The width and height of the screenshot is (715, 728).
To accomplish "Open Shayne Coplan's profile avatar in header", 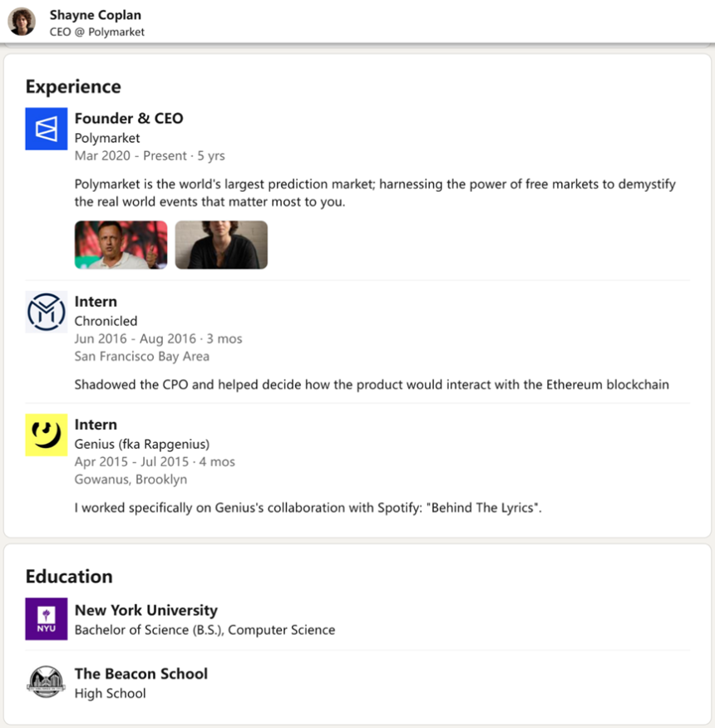I will tap(22, 22).
